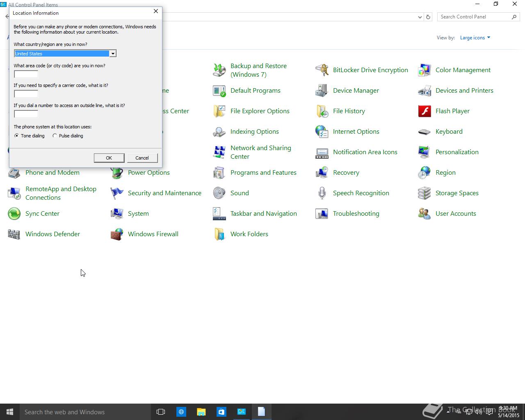Open File History icon
Screen dimensions: 525x420
point(322,111)
